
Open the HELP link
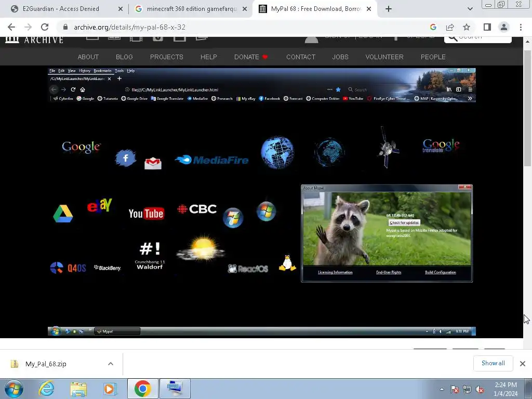click(x=209, y=57)
